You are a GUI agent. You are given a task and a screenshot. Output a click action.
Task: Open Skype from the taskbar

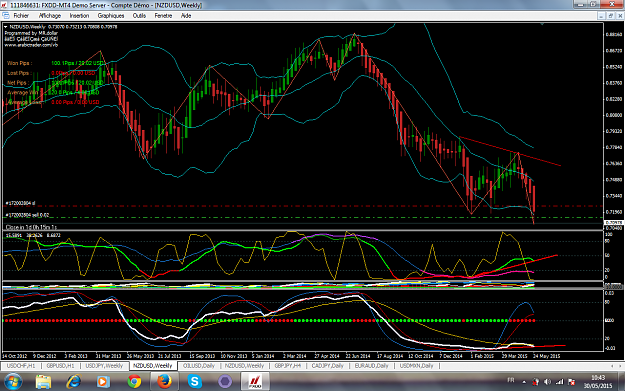pyautogui.click(x=195, y=381)
